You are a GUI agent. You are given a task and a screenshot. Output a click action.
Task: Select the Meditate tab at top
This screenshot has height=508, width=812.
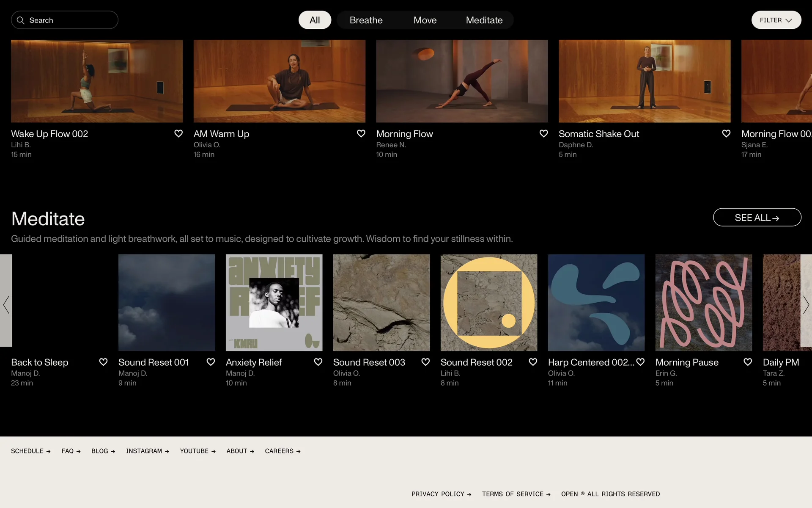pyautogui.click(x=484, y=20)
